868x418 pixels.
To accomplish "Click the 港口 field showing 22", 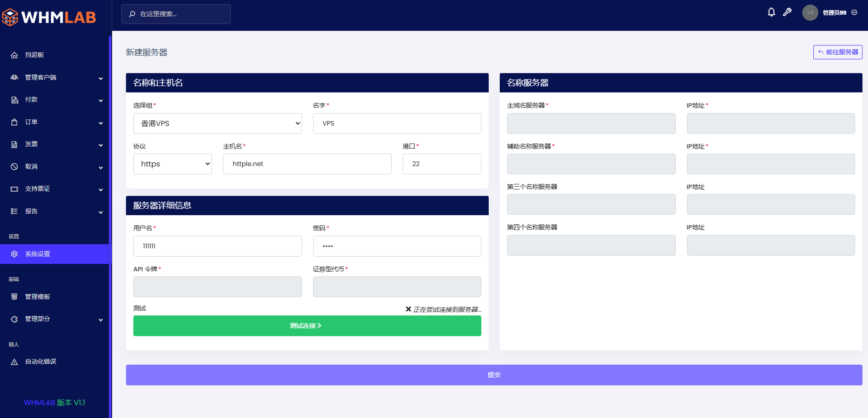I will pos(442,164).
